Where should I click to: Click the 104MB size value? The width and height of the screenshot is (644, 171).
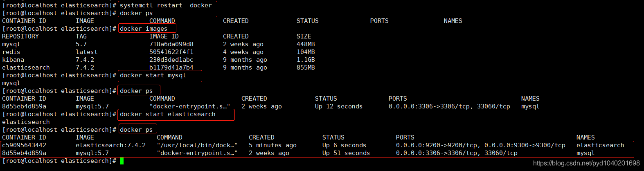(x=306, y=52)
